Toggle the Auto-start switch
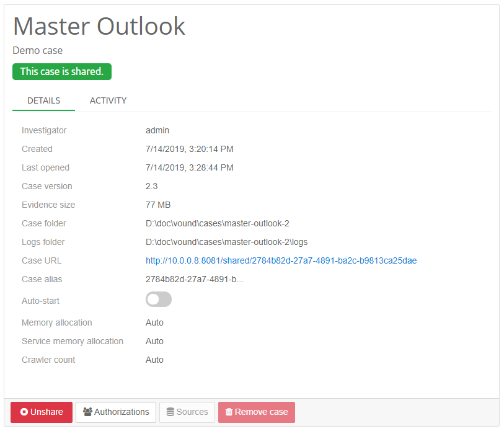 pos(158,300)
